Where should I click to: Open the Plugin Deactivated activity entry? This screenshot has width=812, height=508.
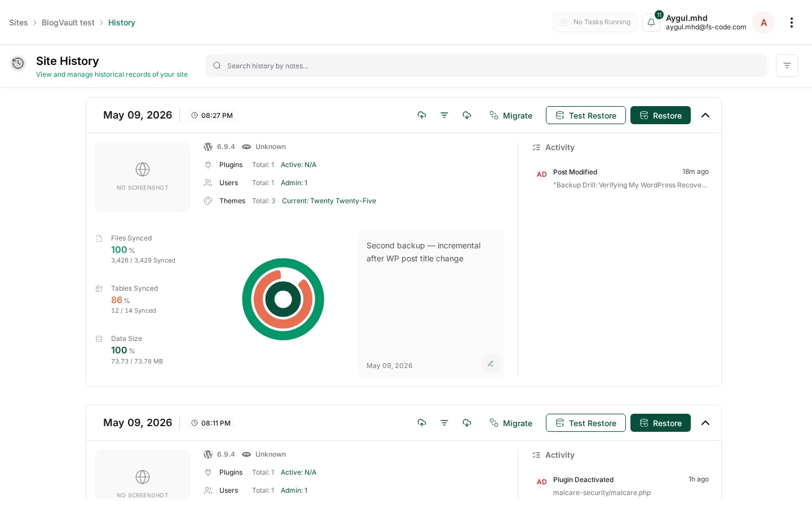(x=623, y=486)
